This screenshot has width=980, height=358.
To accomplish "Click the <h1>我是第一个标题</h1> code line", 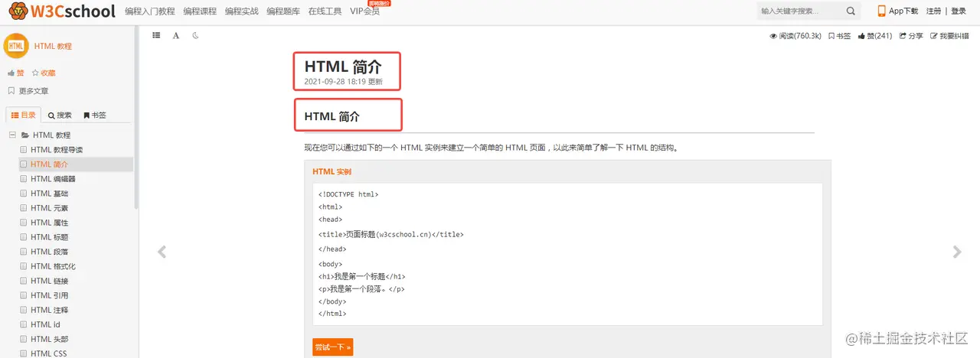I will coord(362,276).
